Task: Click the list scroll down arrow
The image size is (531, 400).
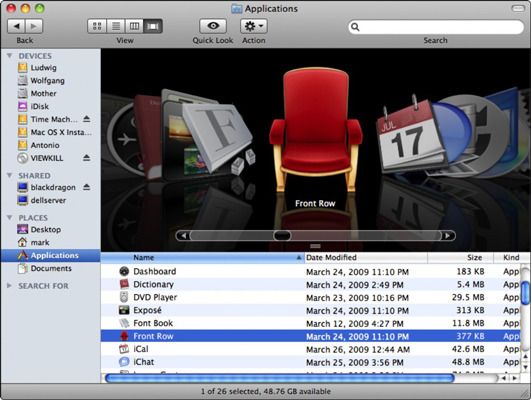Action: pos(525,367)
